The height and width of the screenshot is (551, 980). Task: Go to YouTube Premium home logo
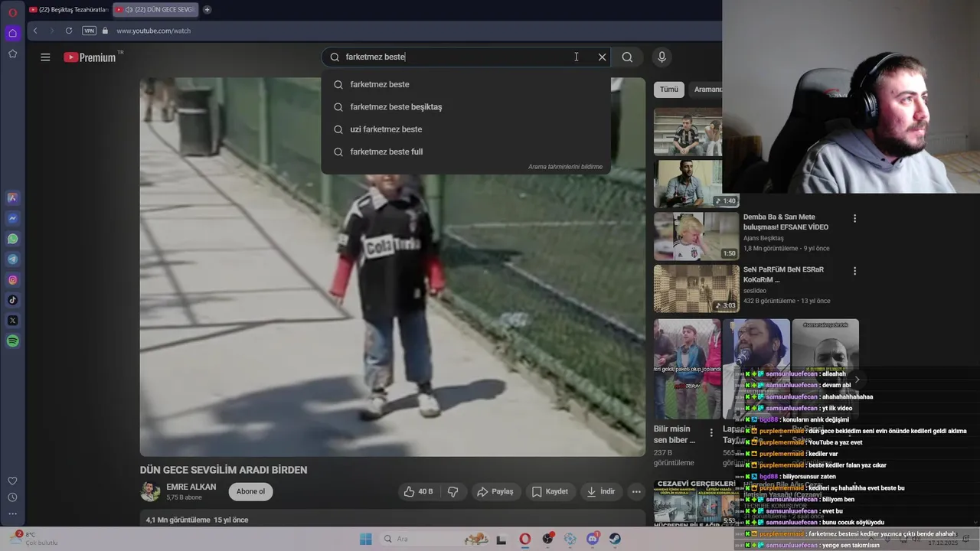(x=90, y=57)
